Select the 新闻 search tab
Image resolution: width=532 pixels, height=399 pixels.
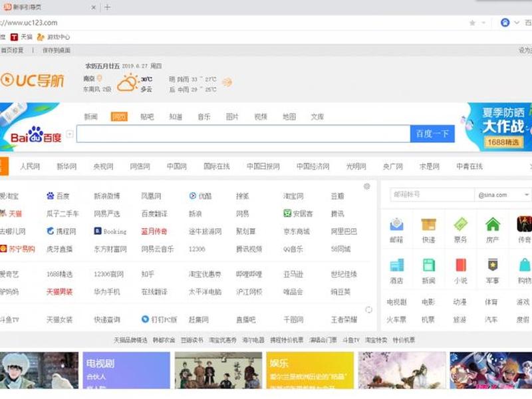[91, 117]
